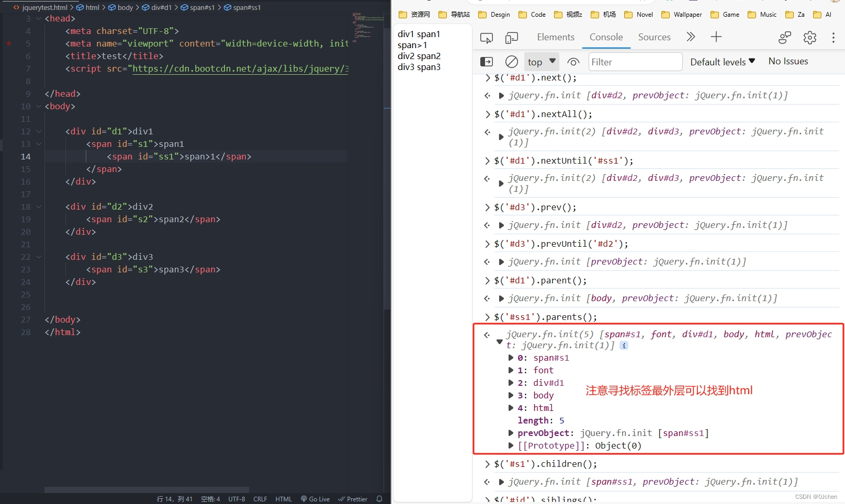The image size is (845, 504).
Task: Fold div d1 at line 12
Action: point(39,131)
